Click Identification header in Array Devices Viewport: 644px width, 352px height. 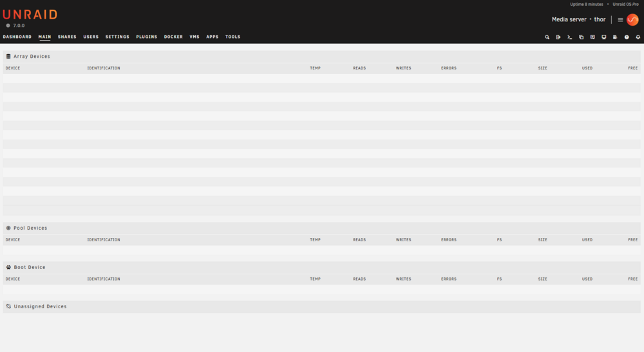[x=104, y=68]
